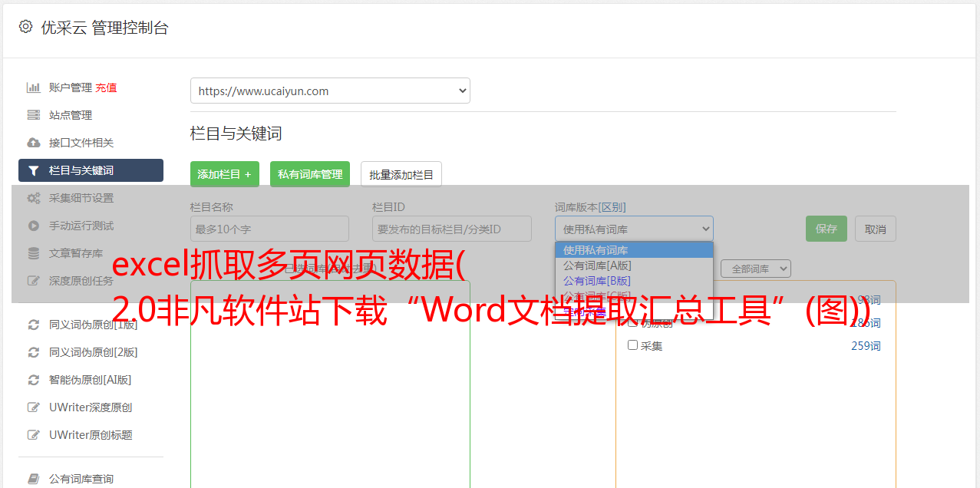Choose 公有词库[A版] from the open list
The image size is (980, 488).
(x=597, y=265)
